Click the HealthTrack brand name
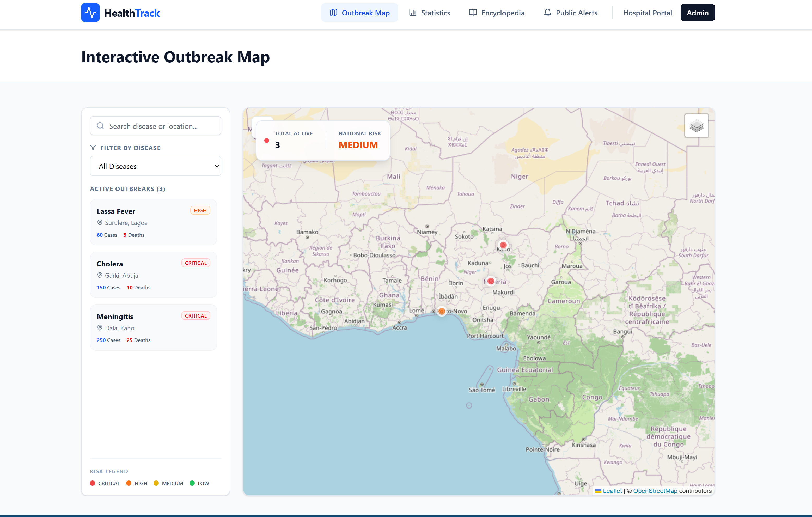 pyautogui.click(x=132, y=13)
